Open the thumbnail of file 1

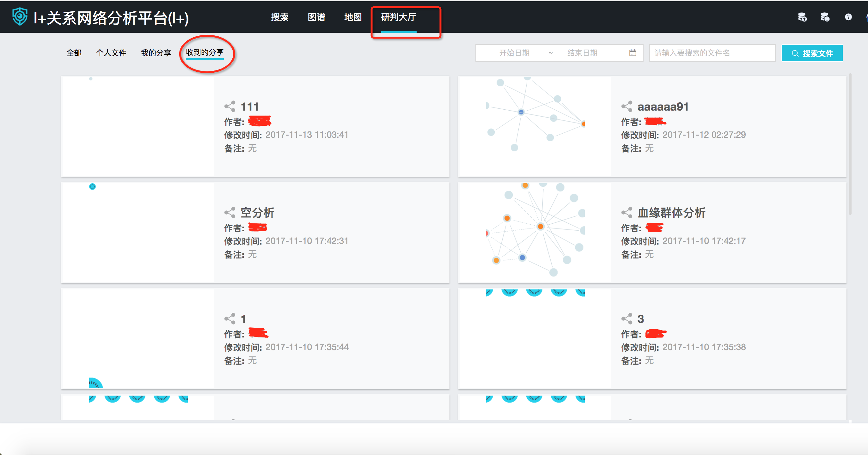tap(138, 338)
